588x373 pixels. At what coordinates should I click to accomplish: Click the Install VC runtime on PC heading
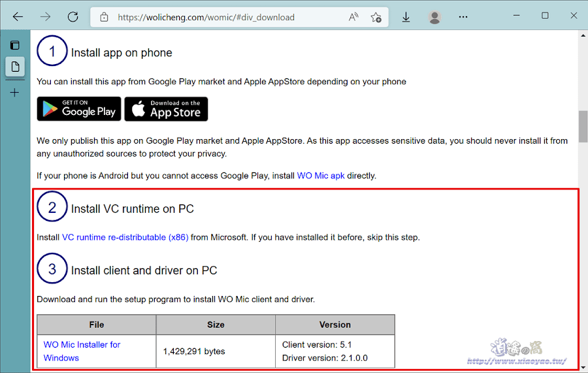coord(133,209)
